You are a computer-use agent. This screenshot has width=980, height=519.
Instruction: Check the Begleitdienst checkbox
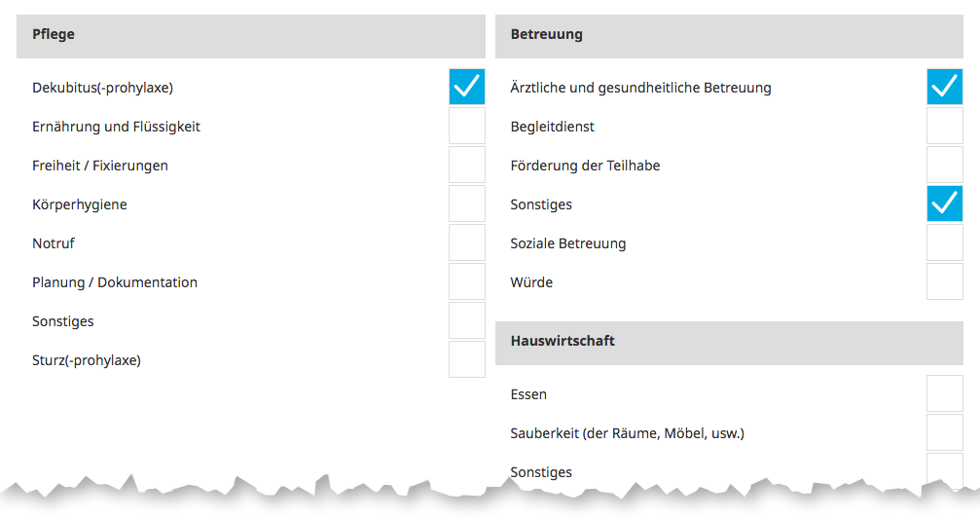[x=945, y=126]
